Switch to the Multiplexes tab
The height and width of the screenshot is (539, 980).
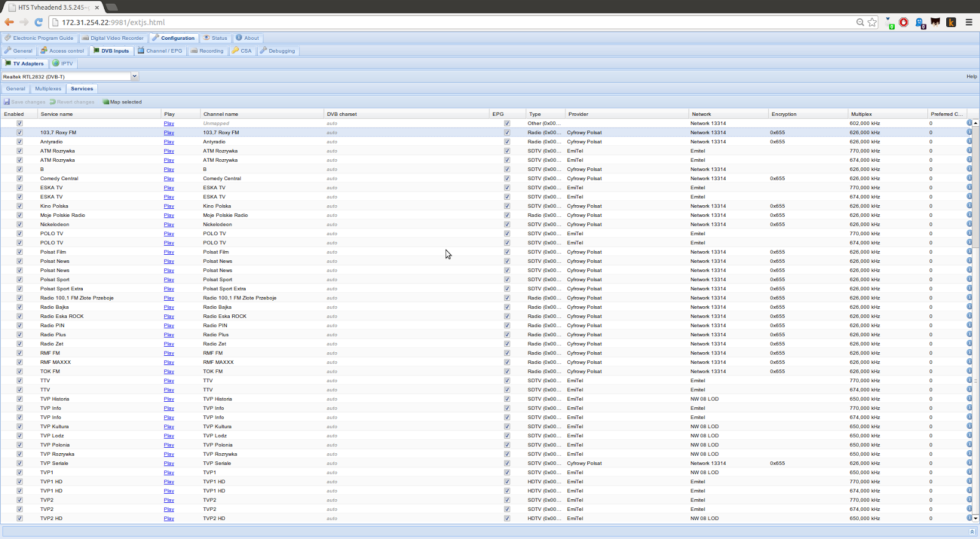48,89
